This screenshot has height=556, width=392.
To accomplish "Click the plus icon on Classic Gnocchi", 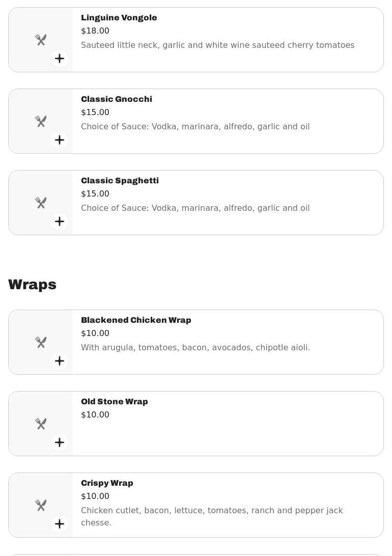I will click(x=60, y=140).
